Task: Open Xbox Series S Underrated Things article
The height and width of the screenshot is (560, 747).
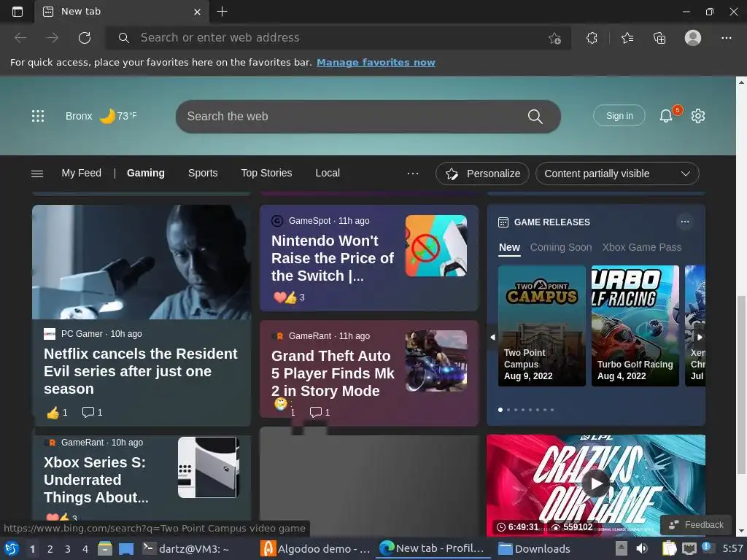Action: point(96,480)
